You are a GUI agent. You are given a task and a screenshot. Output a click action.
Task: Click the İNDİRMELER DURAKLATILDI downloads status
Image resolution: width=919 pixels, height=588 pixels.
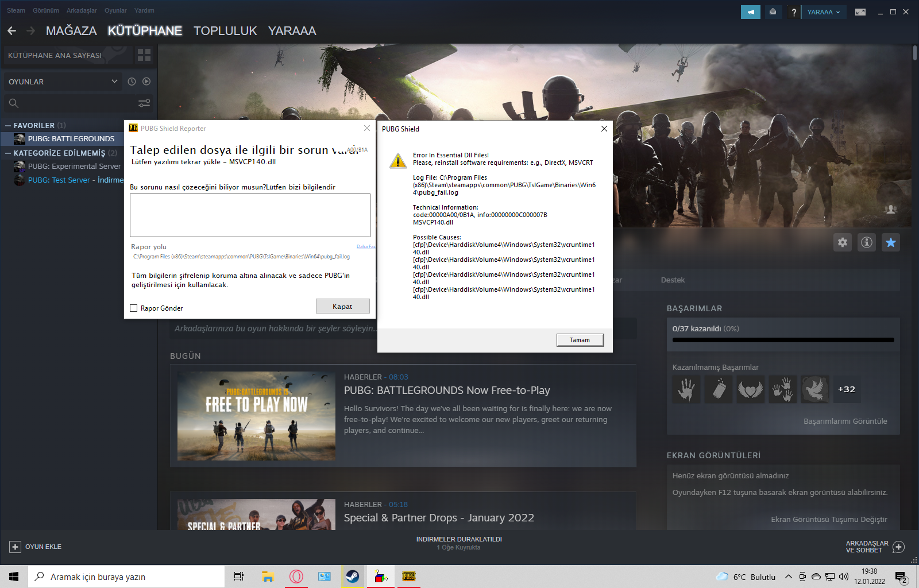click(459, 539)
